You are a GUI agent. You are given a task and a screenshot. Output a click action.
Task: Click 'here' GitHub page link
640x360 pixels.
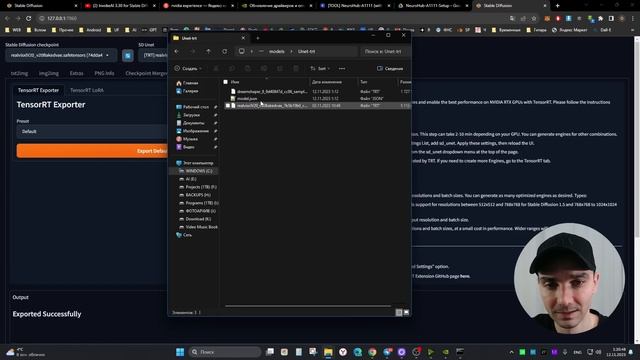pyautogui.click(x=464, y=276)
